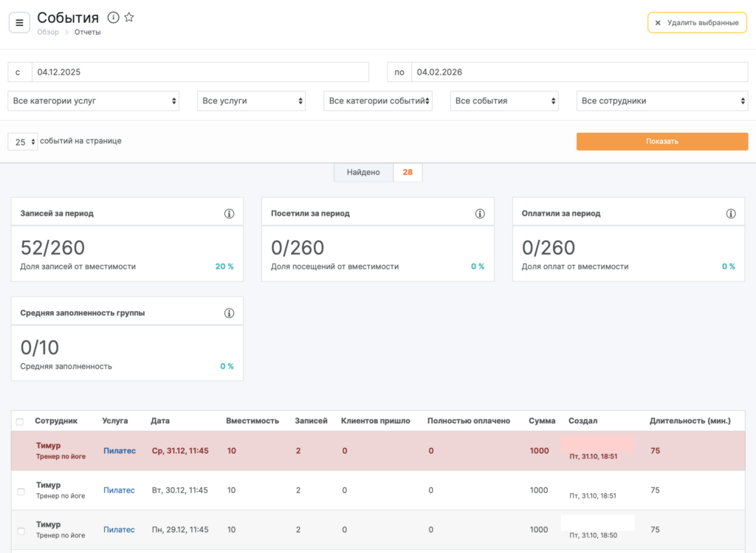Toggle the select-all checkbox in table header

pyautogui.click(x=20, y=422)
